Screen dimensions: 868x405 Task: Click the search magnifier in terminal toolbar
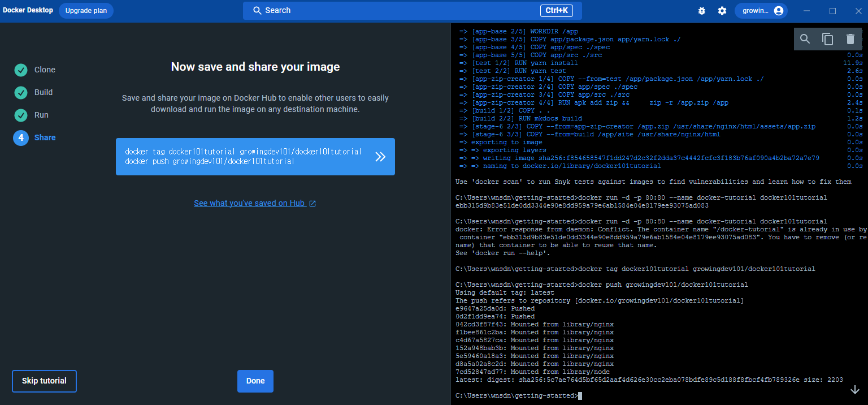click(805, 39)
